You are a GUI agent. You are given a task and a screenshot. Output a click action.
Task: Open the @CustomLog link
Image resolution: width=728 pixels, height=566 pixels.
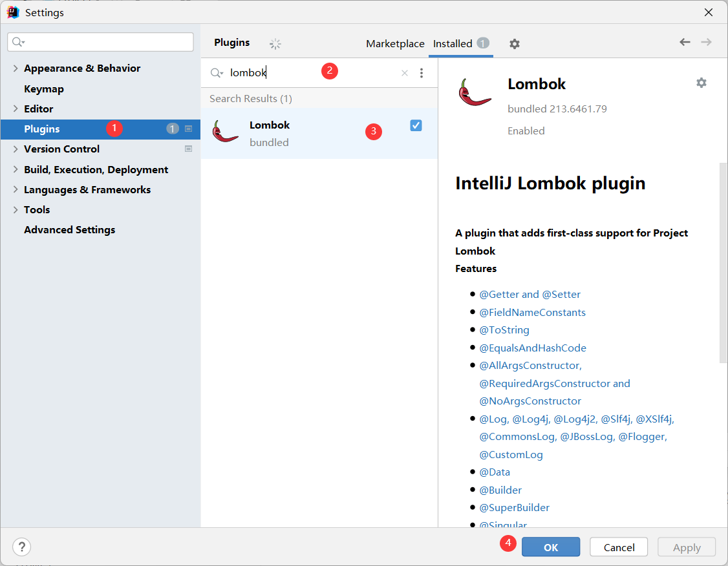(x=511, y=455)
